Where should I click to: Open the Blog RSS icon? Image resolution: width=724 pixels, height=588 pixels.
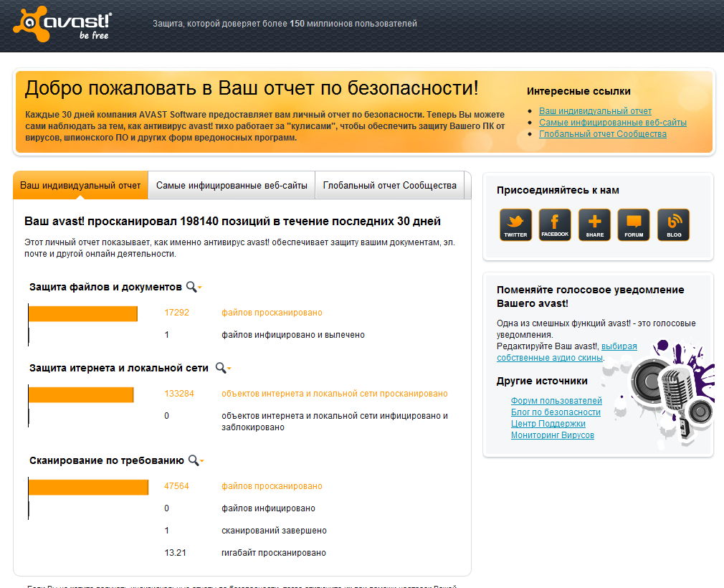(673, 224)
